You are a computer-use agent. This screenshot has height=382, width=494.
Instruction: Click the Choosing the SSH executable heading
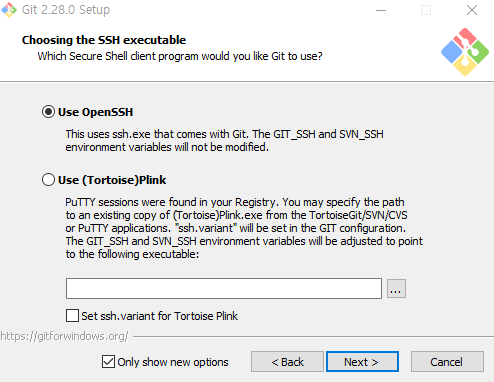click(104, 40)
